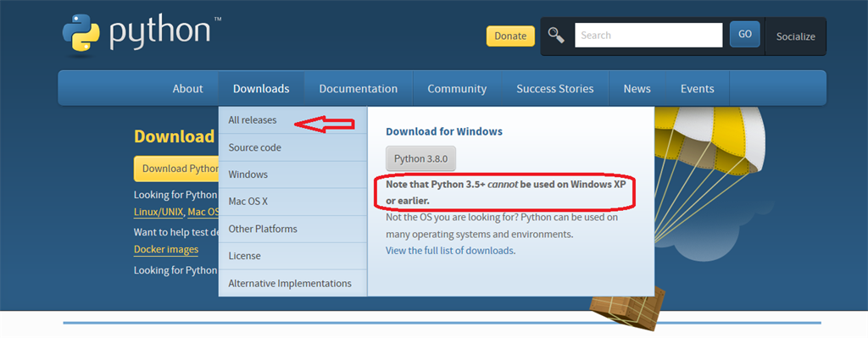Select Mac OS X in Downloads menu

tap(292, 202)
